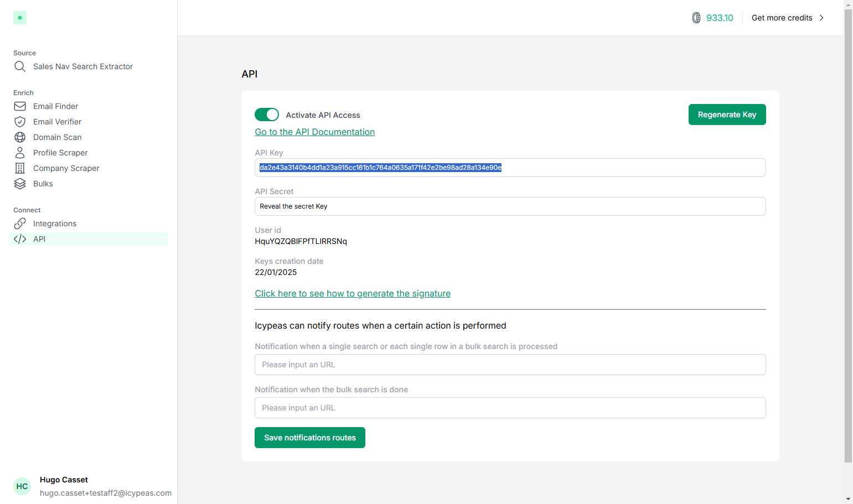Click the Integrations link icon
This screenshot has height=504, width=853.
tap(20, 224)
